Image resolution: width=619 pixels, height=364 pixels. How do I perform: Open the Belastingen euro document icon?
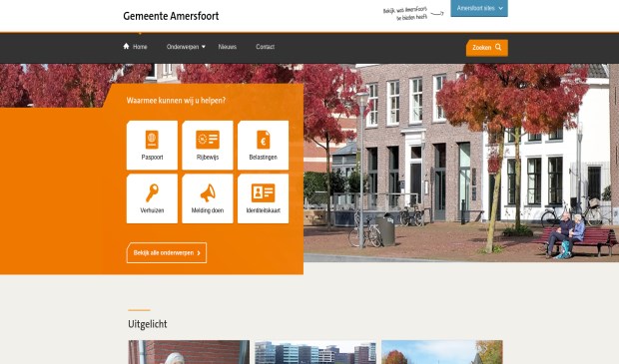coord(264,140)
